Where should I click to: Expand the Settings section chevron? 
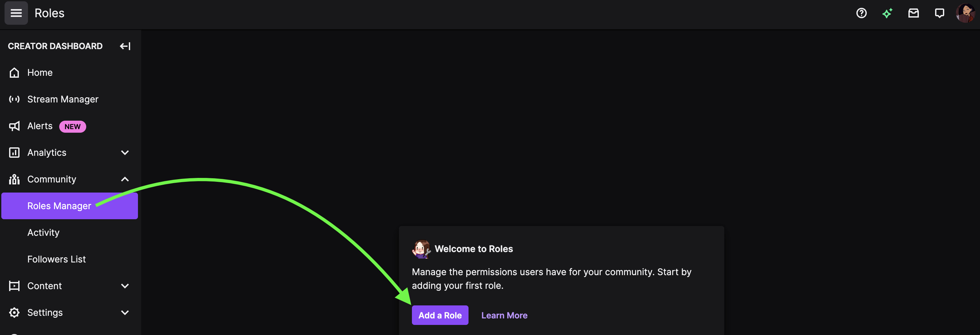(125, 313)
